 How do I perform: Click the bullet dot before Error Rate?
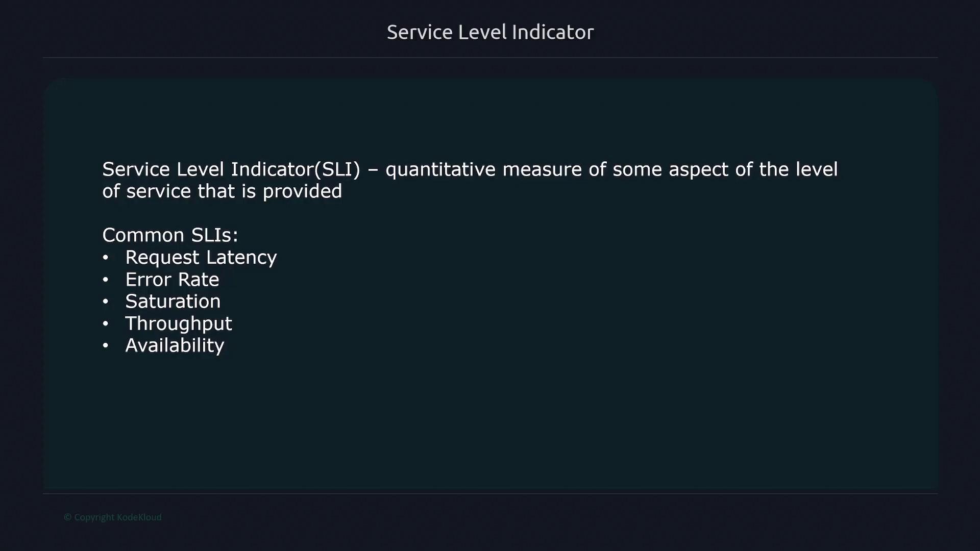(x=106, y=280)
